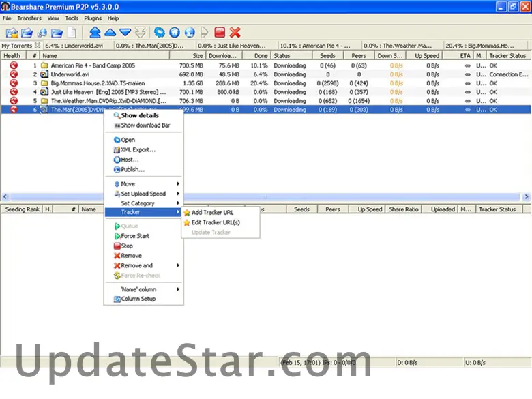532x399 pixels.
Task: Sort by the Share Ratio column header
Action: (403, 209)
